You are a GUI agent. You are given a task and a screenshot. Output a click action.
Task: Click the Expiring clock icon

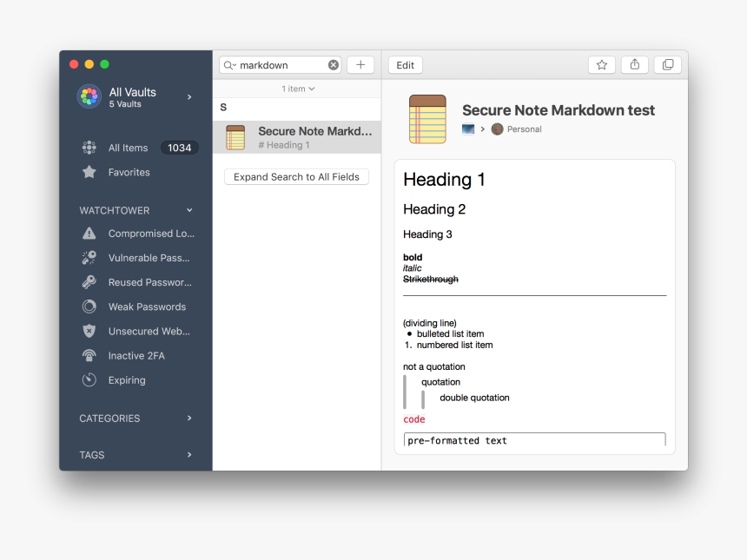[89, 379]
